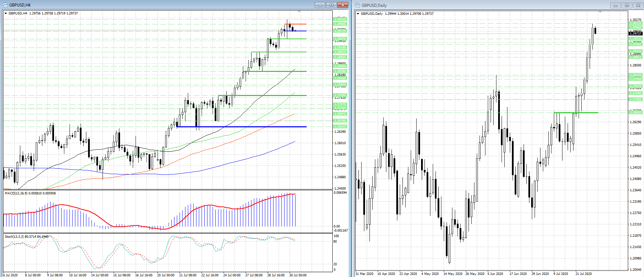This screenshot has height=277, width=644.
Task: Click the 1.26650 price label on Daily chart
Action: (635, 113)
